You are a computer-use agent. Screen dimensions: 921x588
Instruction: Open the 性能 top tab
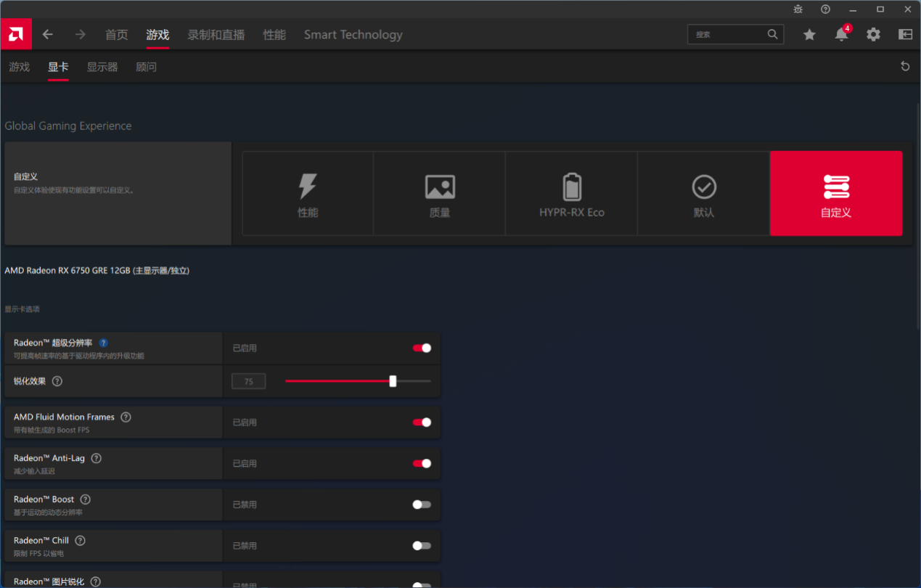(274, 35)
